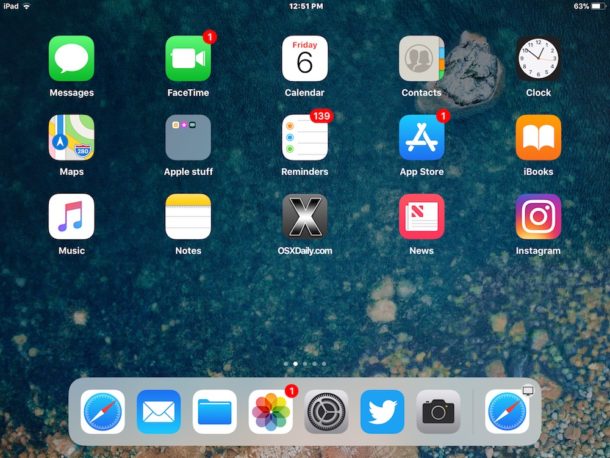Launch FaceTime with one notification
610x458 pixels.
(x=188, y=58)
